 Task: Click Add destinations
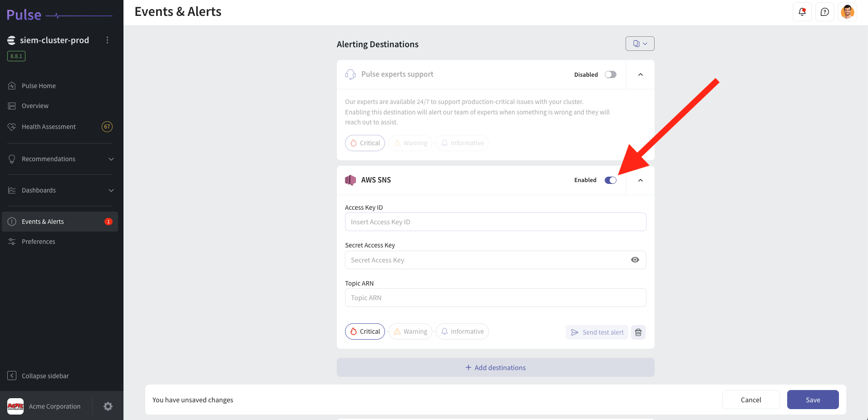pyautogui.click(x=495, y=367)
